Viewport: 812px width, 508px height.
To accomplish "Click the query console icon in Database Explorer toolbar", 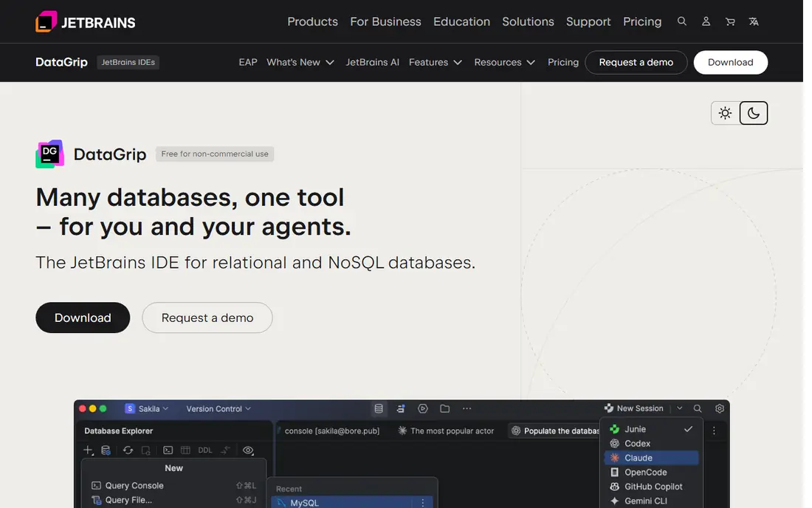I will [168, 450].
